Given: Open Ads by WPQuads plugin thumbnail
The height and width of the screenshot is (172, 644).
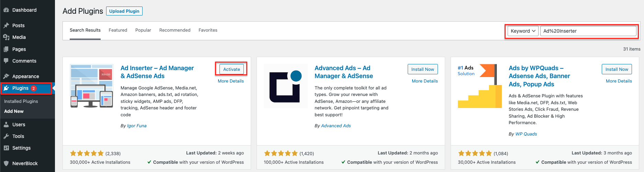Looking at the screenshot, I should pos(480,86).
